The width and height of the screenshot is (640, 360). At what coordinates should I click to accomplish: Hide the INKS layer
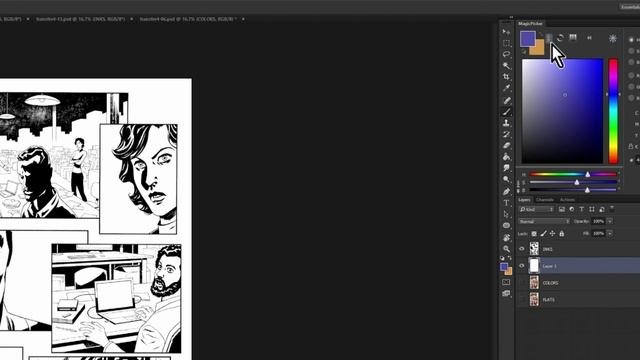coord(522,249)
